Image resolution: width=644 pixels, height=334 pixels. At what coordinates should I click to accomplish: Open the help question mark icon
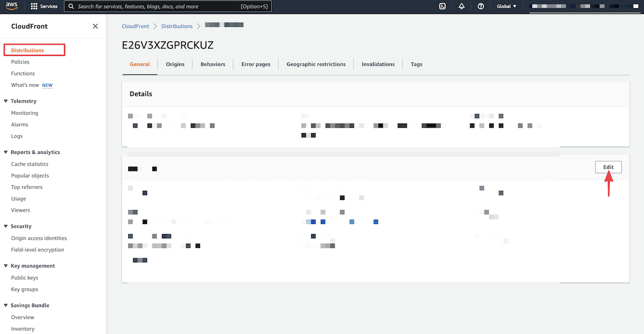coord(481,6)
